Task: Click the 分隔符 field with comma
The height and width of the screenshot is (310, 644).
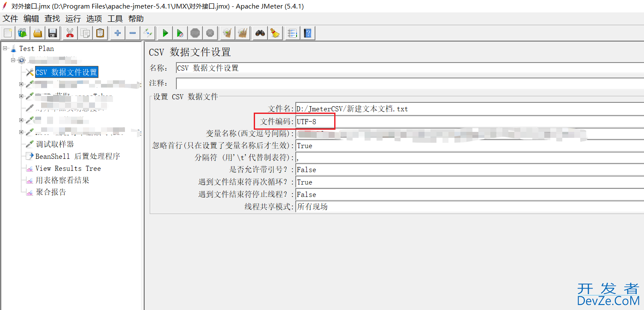Action: (x=469, y=158)
